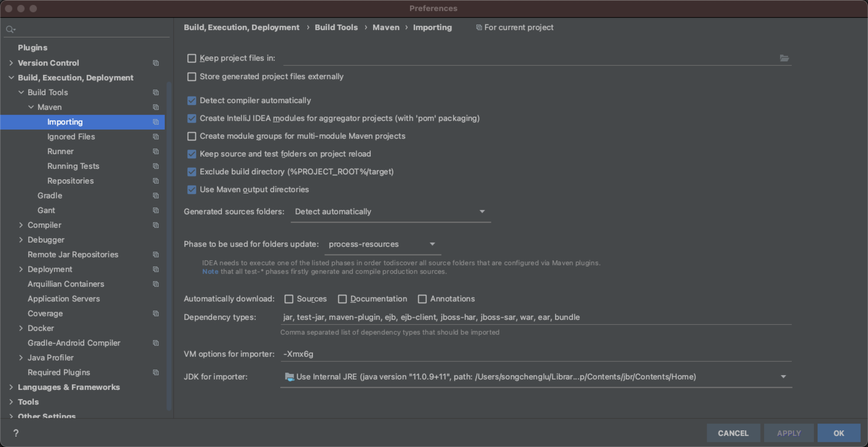The height and width of the screenshot is (447, 868).
Task: Enable Store generated project files externally
Action: pyautogui.click(x=192, y=77)
